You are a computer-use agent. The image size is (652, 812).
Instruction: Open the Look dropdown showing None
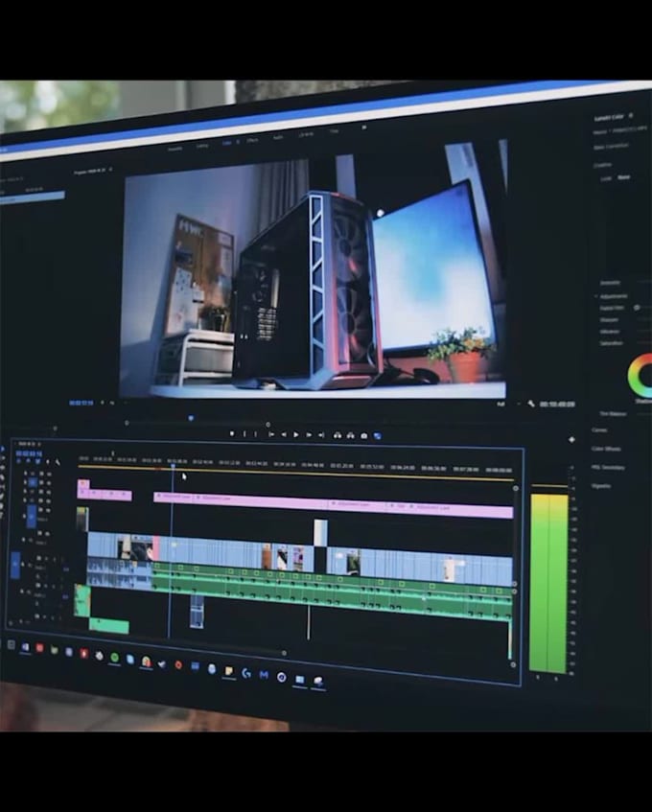click(x=624, y=177)
